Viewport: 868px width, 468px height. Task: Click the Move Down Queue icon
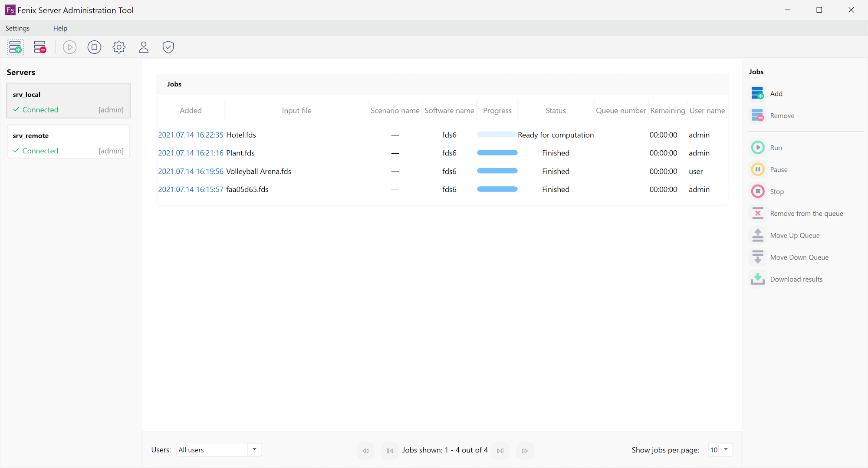758,257
